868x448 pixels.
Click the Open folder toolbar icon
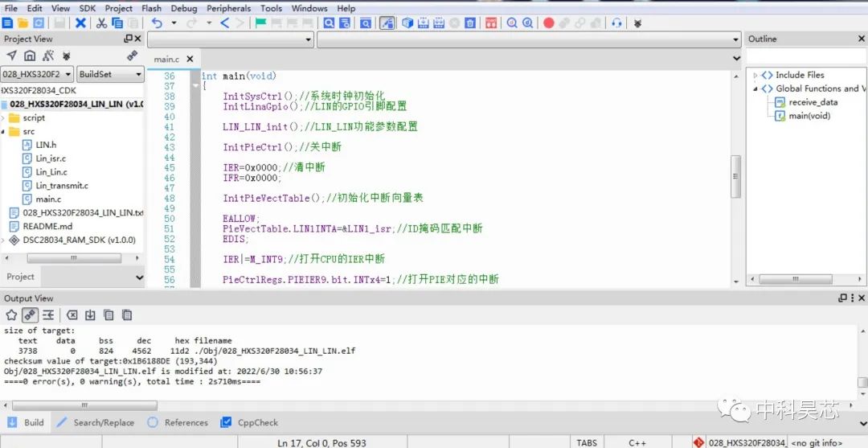23,23
